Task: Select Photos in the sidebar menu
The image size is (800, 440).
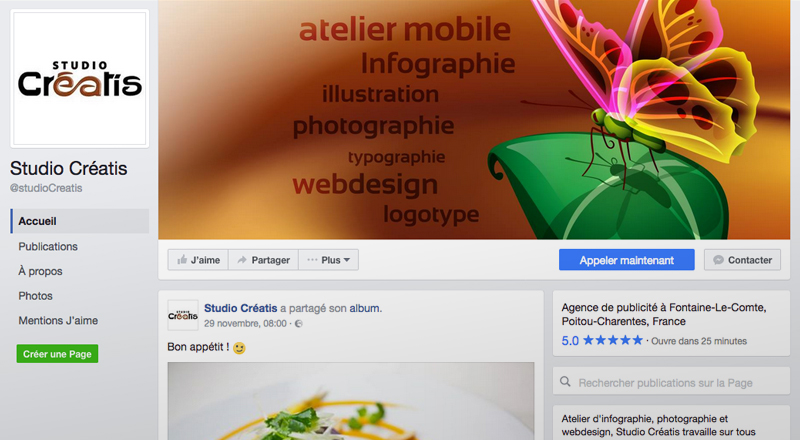Action: pos(35,296)
